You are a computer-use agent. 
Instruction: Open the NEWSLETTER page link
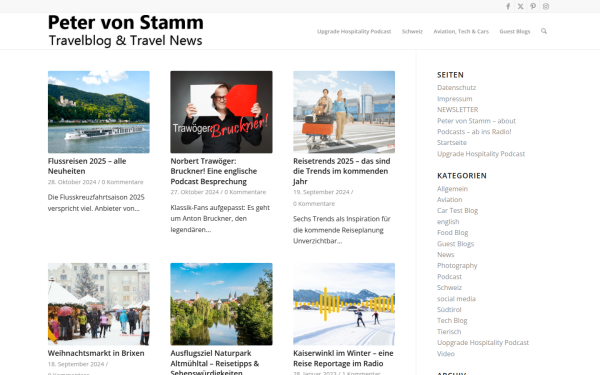pyautogui.click(x=458, y=109)
